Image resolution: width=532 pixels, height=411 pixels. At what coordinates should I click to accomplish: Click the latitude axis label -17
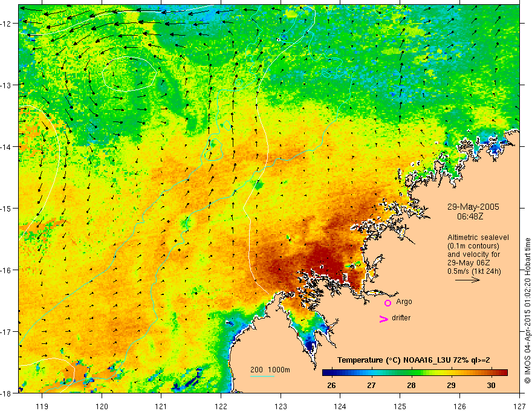[6, 331]
